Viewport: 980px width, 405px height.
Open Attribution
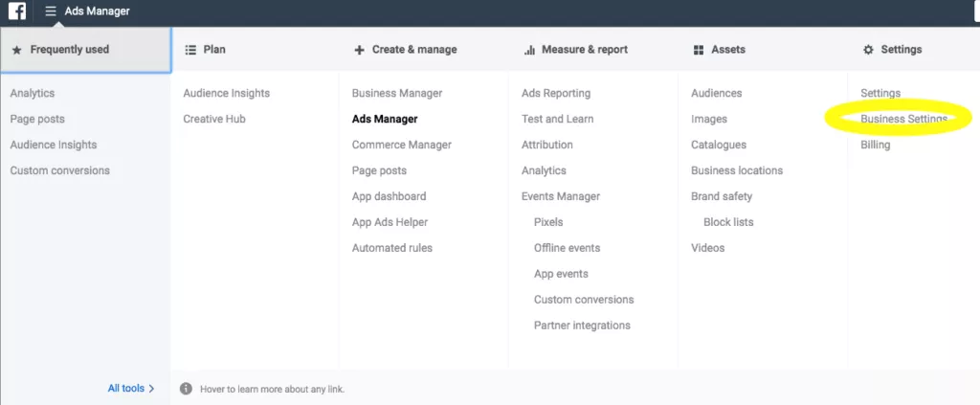pos(546,145)
